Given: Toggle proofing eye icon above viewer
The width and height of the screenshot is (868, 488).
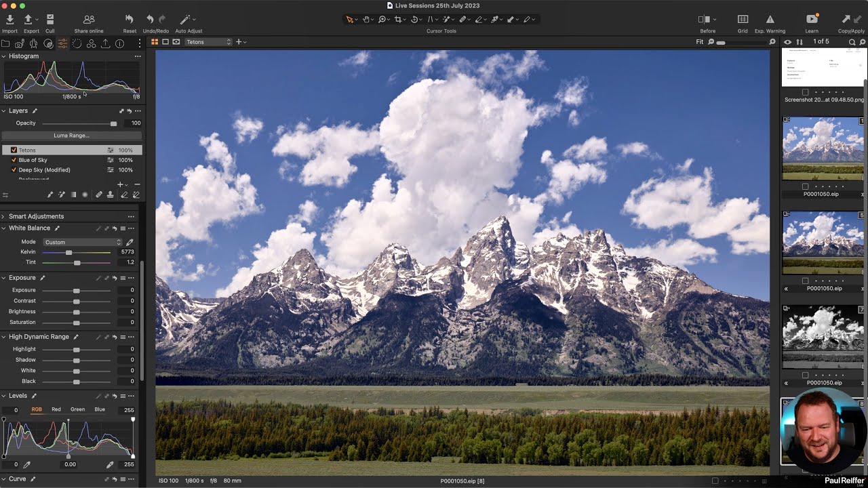Looking at the screenshot, I should pyautogui.click(x=176, y=42).
